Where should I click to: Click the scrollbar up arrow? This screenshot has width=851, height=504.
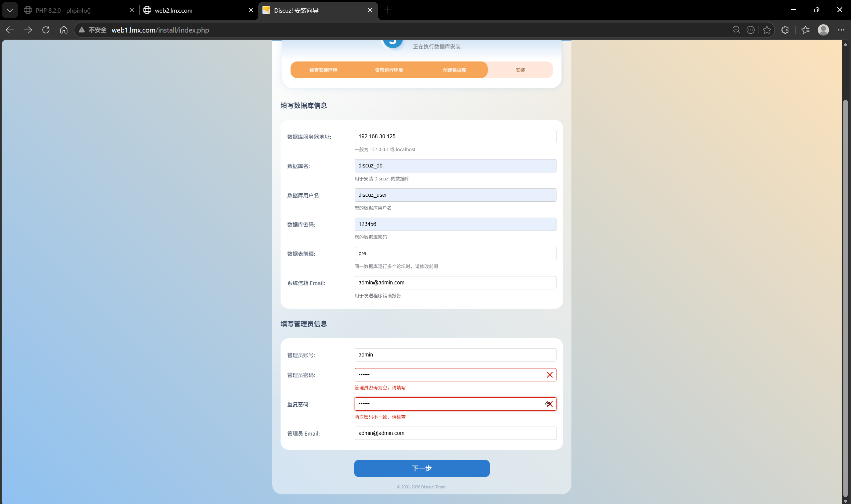[845, 44]
